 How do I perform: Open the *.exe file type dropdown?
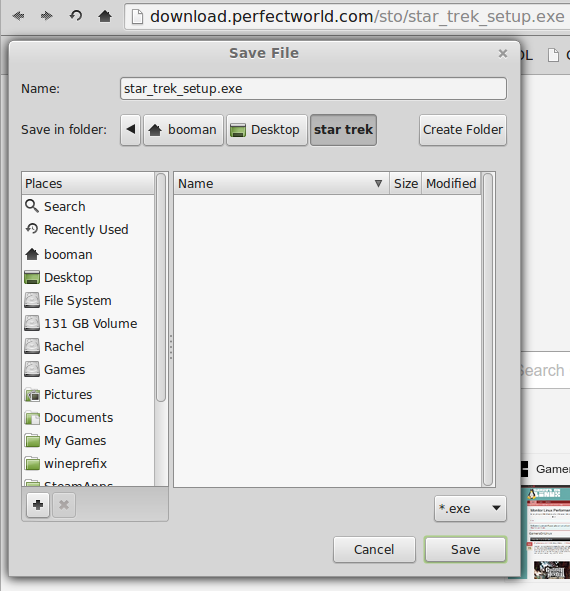[x=470, y=508]
